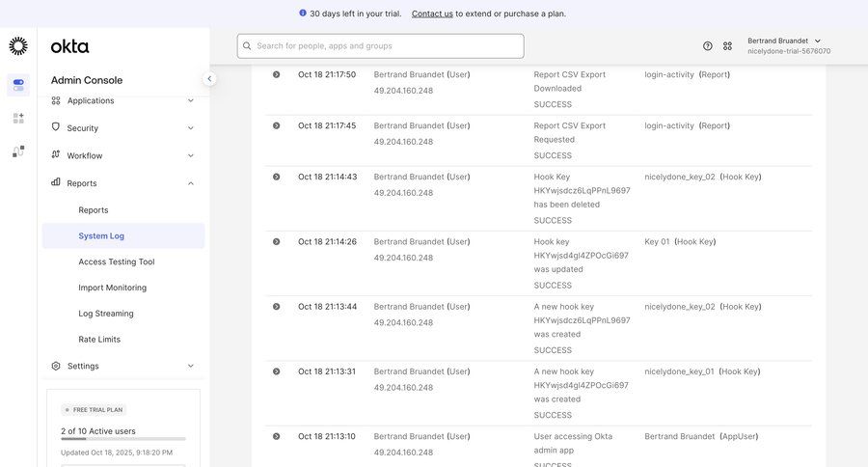868x467 pixels.
Task: Focus the search people, apps and groups field
Action: click(x=380, y=46)
